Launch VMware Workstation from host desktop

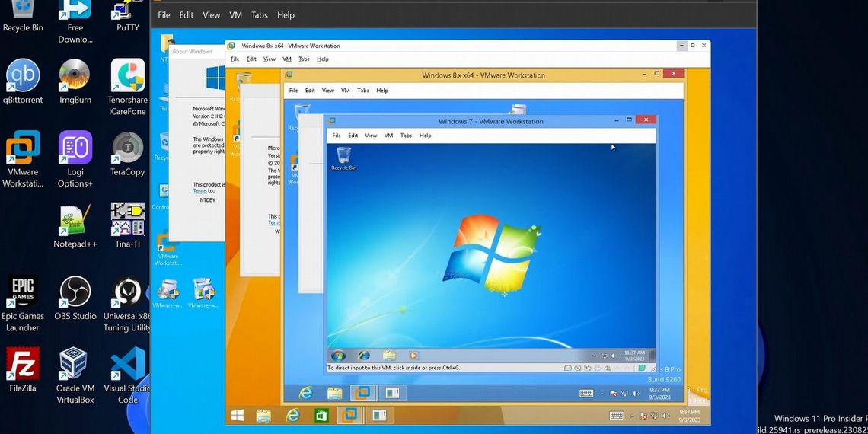[x=23, y=159]
